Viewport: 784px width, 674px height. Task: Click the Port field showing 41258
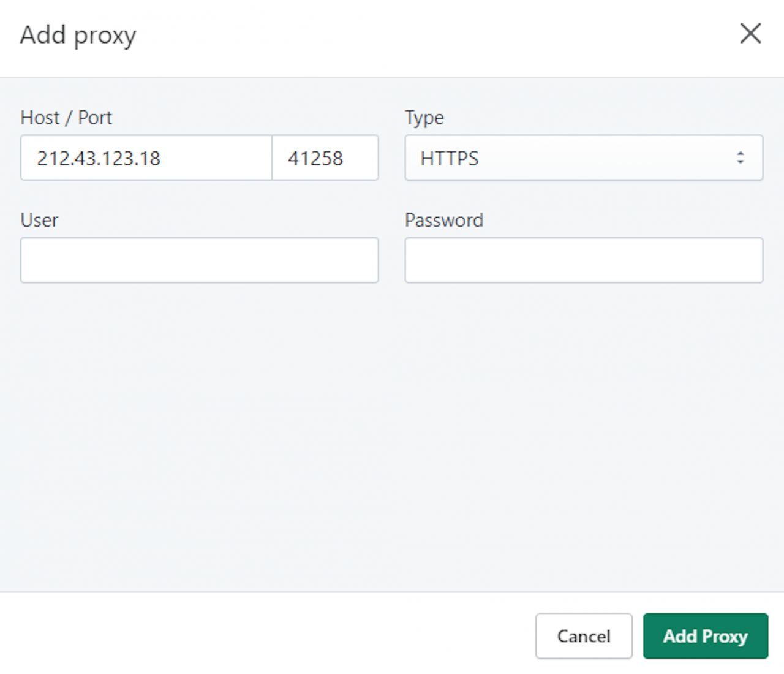coord(325,158)
